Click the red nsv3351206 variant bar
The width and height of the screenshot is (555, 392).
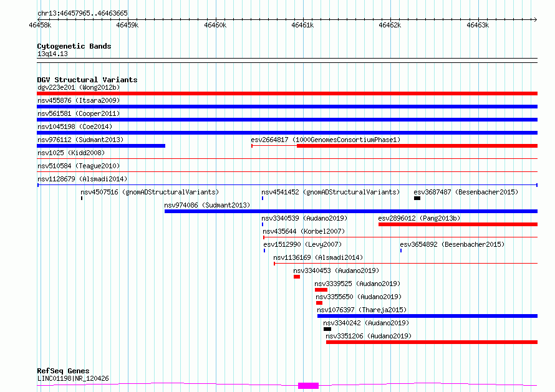432,342
